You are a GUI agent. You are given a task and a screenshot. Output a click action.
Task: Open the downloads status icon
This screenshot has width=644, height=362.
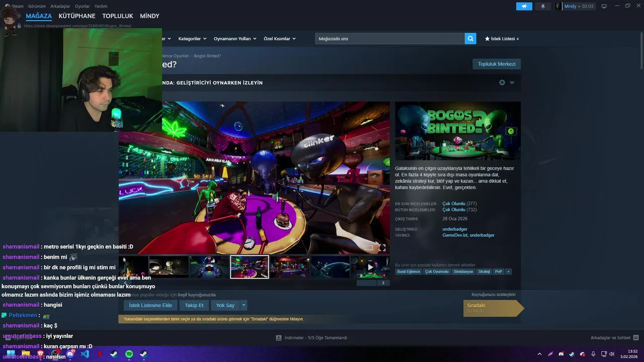(x=279, y=338)
